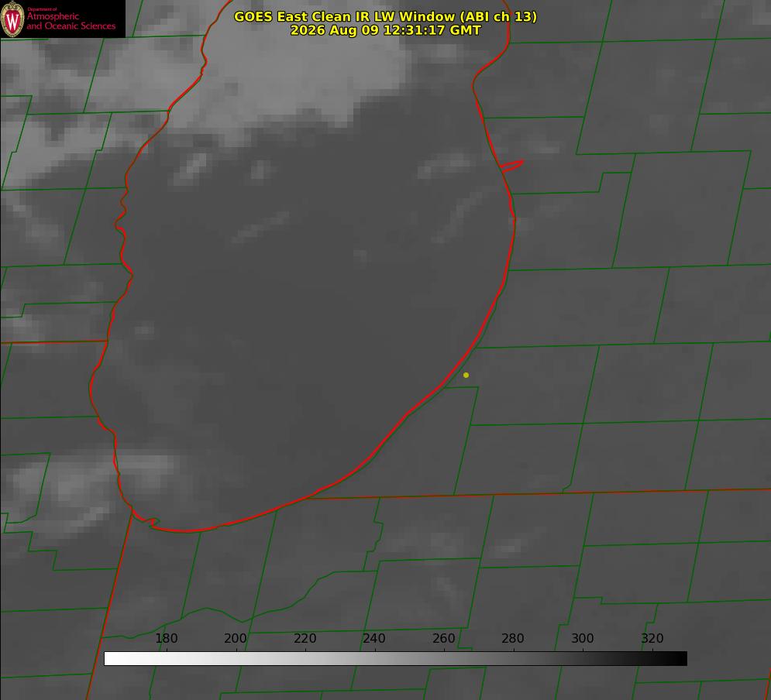The width and height of the screenshot is (771, 700).
Task: Click the GOES East Clean IR title
Action: 386,16
